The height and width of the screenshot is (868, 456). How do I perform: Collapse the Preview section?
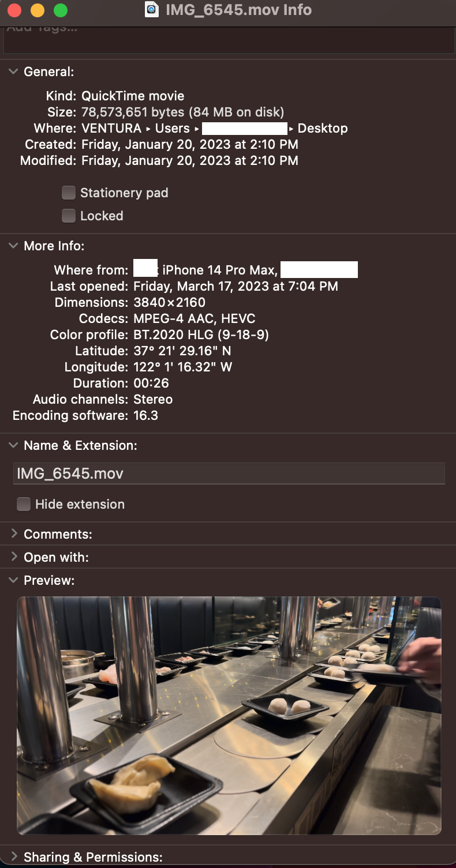point(13,580)
